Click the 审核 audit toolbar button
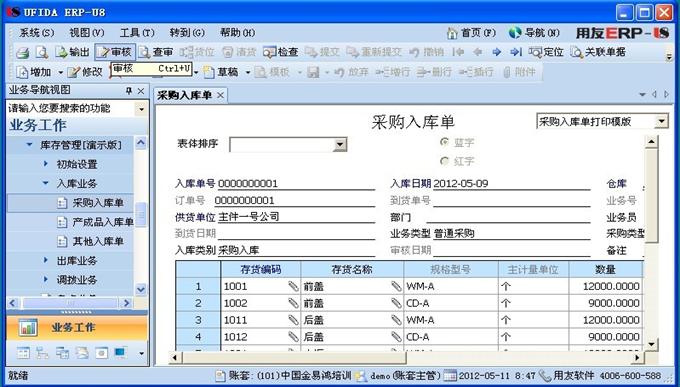Image resolution: width=680 pixels, height=387 pixels. tap(115, 52)
